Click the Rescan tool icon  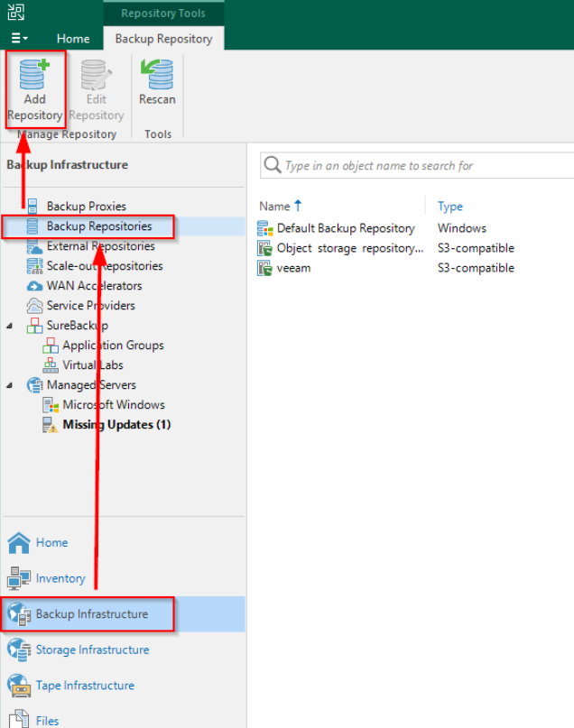coord(157,77)
